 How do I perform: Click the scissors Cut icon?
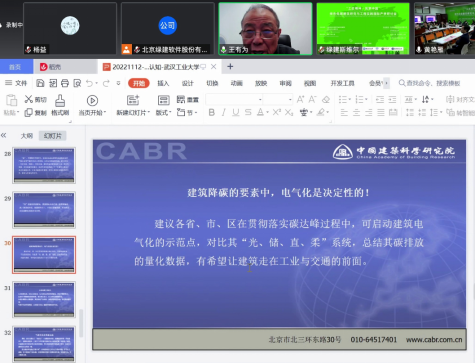(29, 99)
